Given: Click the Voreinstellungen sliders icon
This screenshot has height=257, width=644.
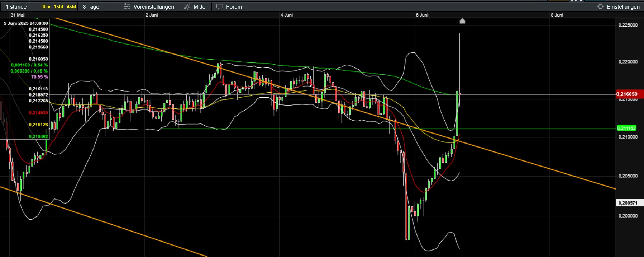Looking at the screenshot, I should tap(127, 6).
